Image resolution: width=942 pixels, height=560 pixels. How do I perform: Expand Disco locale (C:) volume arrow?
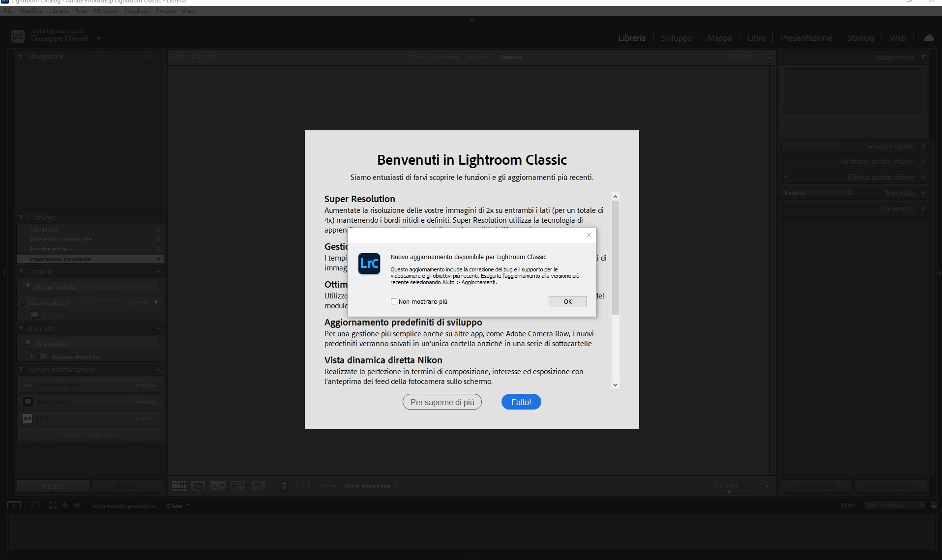pos(156,302)
